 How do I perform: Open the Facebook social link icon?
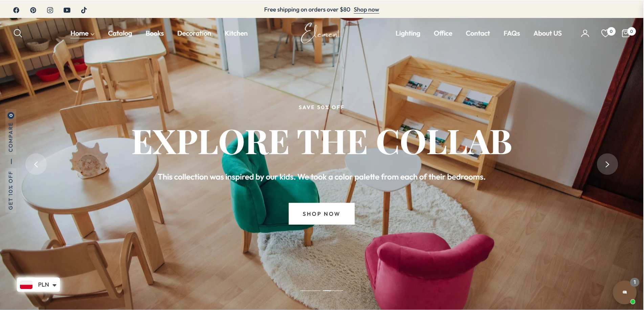[x=16, y=10]
